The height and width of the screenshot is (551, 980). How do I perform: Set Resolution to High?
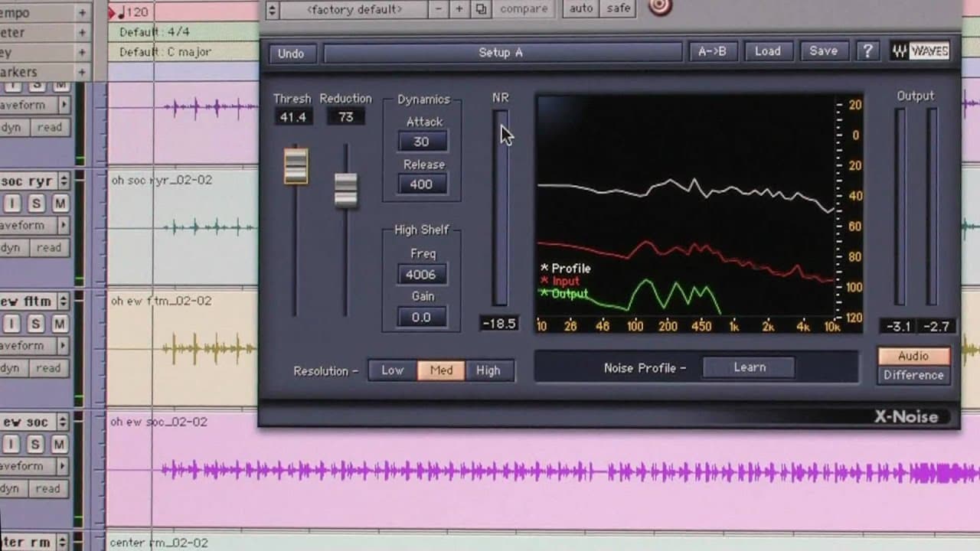(488, 370)
